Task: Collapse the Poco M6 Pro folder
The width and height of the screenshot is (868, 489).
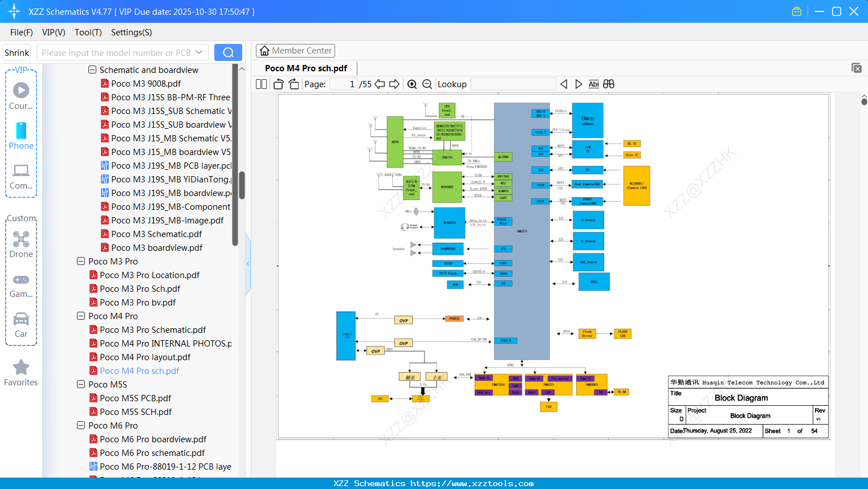Action: coord(81,426)
